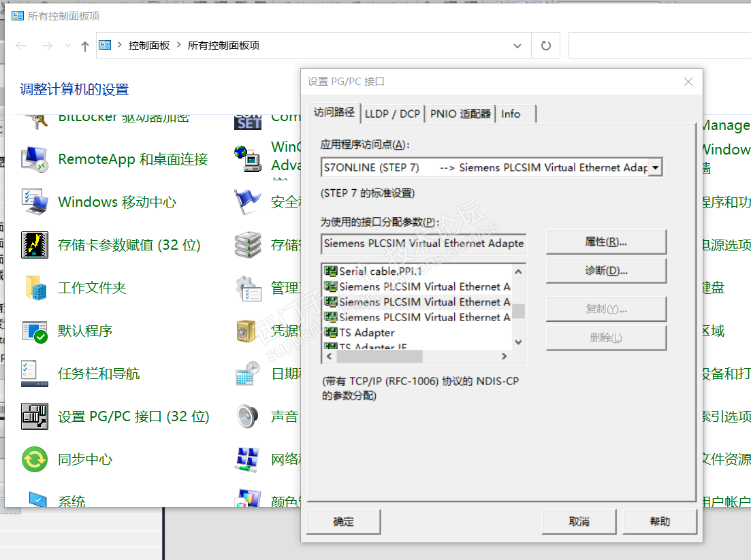
Task: Click horizontal scrollbar left arrow in list
Action: (329, 356)
